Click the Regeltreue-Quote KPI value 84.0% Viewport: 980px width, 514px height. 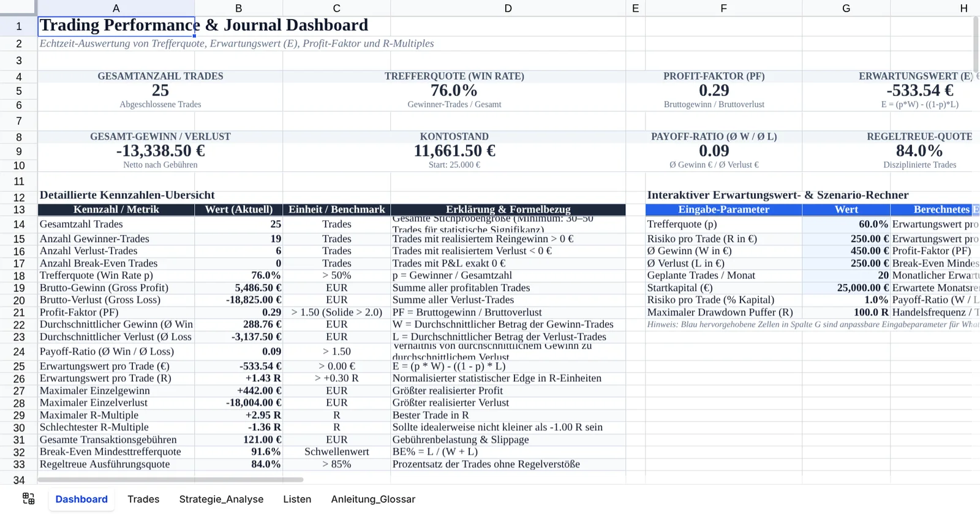tap(919, 151)
